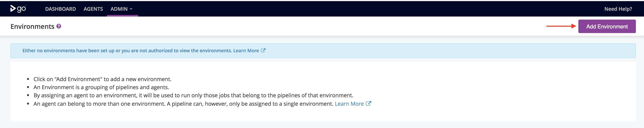Click the GoCD arrow logo icon
The width and height of the screenshot is (644, 128).
coord(13,8)
